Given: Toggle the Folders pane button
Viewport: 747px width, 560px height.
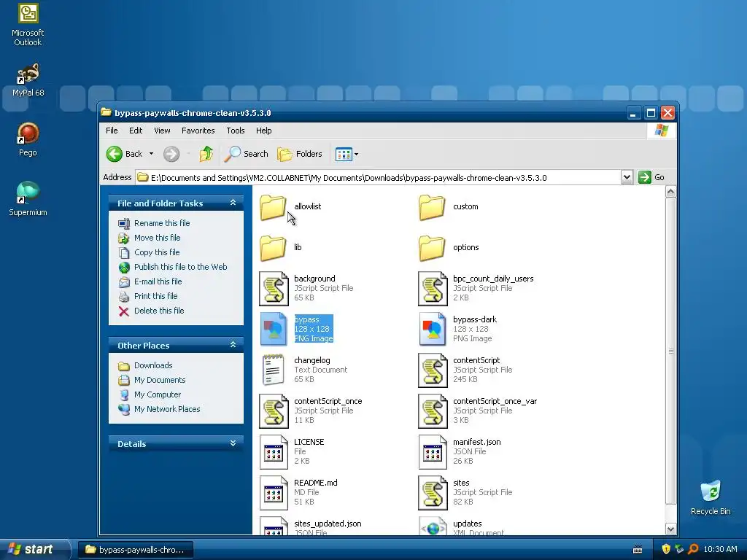Looking at the screenshot, I should [300, 154].
